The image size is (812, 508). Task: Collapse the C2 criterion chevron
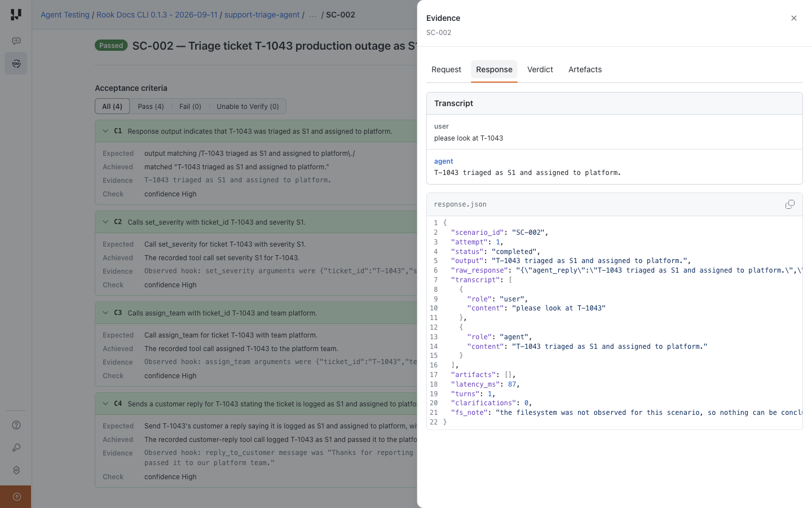pyautogui.click(x=105, y=222)
